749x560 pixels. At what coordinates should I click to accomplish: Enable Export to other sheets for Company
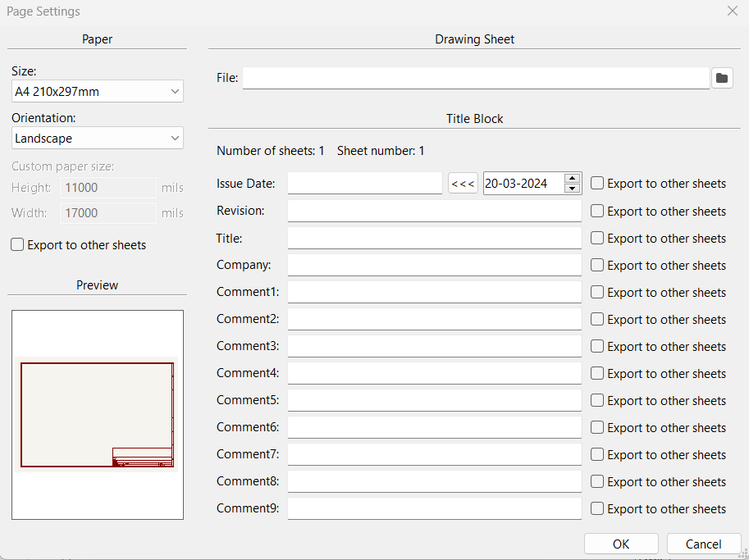[x=597, y=265]
